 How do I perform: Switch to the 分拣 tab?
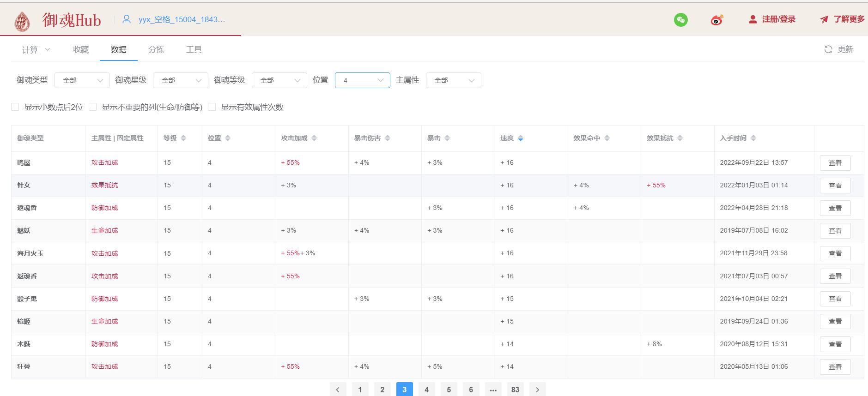point(156,49)
